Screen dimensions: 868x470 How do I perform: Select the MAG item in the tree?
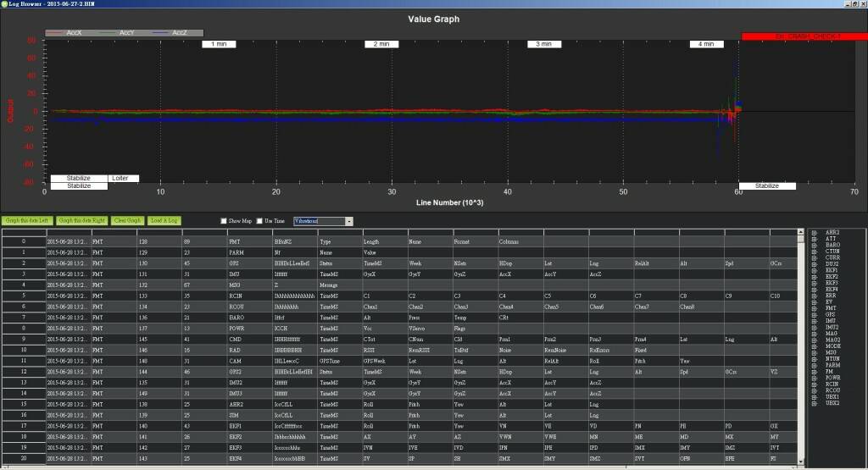(x=832, y=334)
